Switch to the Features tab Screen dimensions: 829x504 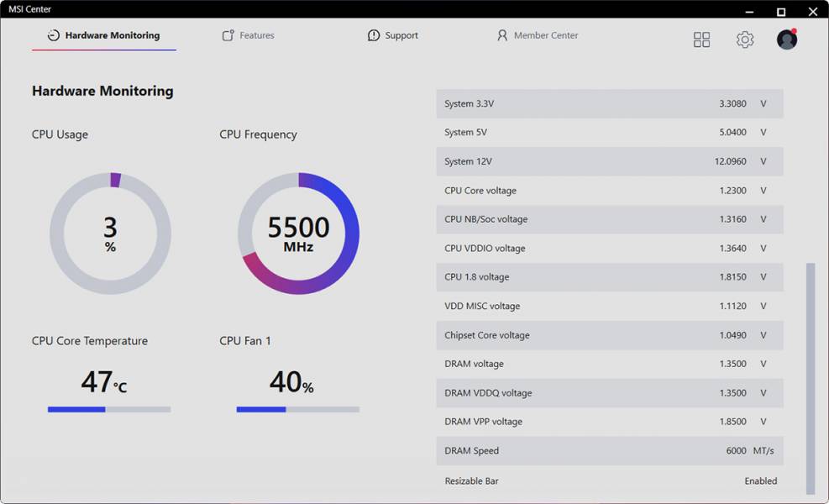tap(256, 35)
